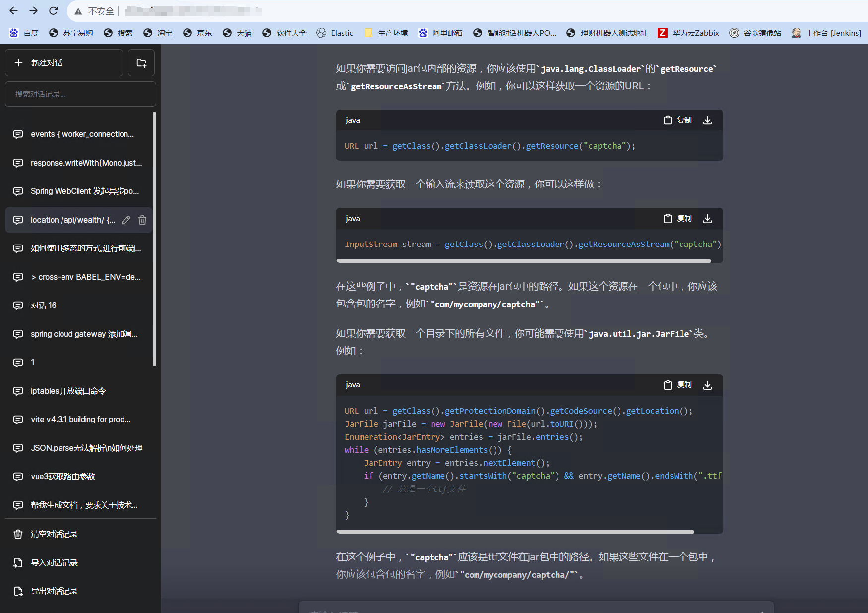Click 清空对话记录 trash option
868x613 pixels.
click(80, 534)
